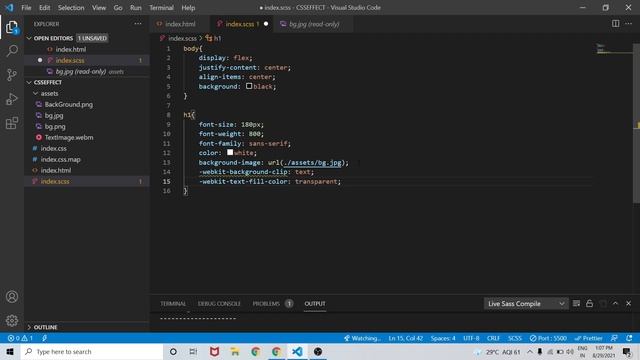Switch to the Debug Console tab
The width and height of the screenshot is (640, 360).
pos(219,304)
